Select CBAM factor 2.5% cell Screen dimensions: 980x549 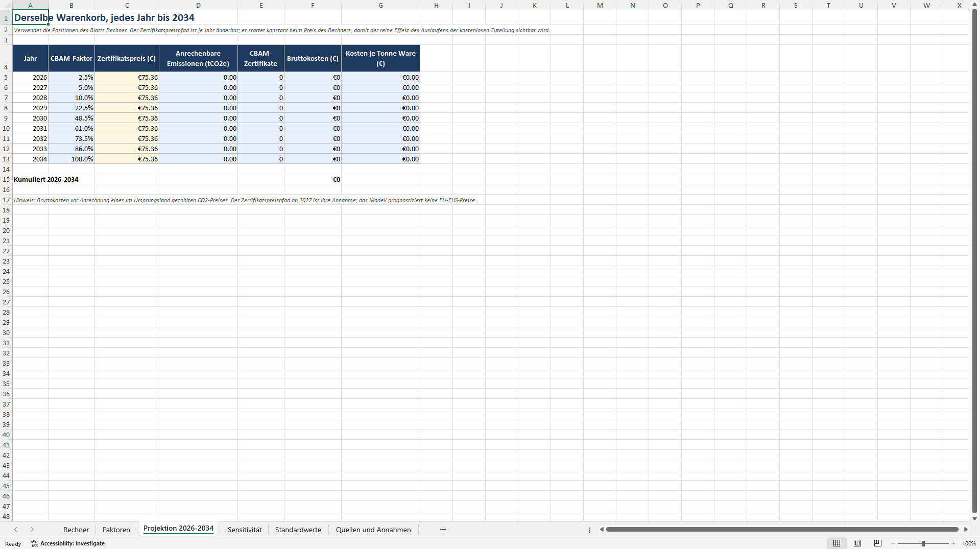point(71,77)
